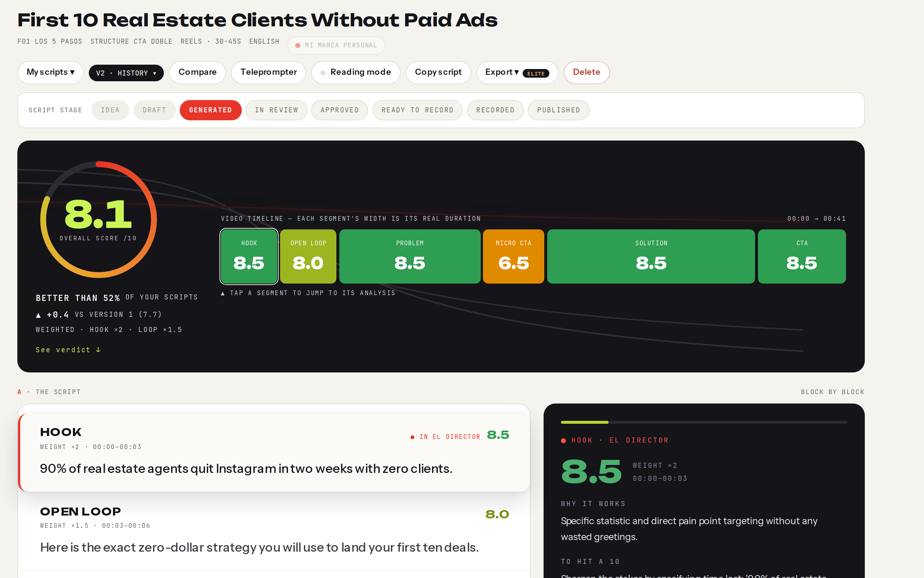
Task: Click the Hook block progress bar
Action: tap(704, 422)
